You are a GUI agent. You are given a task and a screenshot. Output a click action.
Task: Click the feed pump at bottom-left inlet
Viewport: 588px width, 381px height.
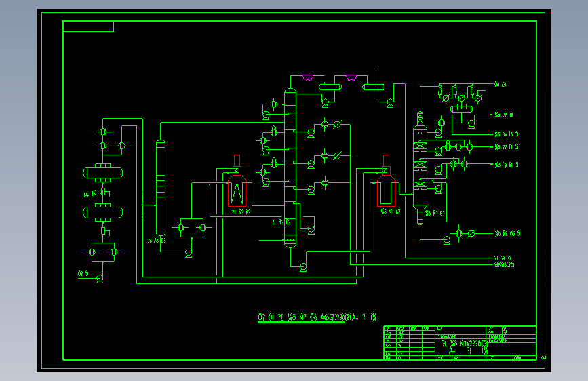click(x=100, y=279)
